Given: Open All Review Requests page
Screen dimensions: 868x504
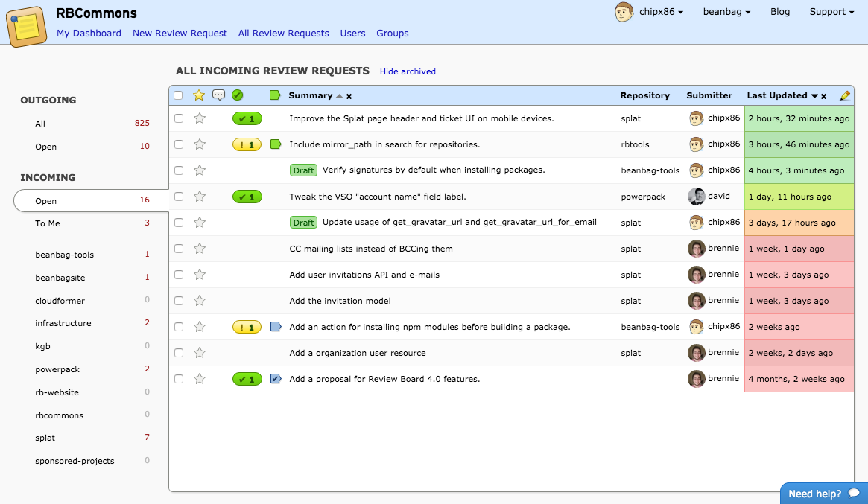Looking at the screenshot, I should (x=283, y=34).
